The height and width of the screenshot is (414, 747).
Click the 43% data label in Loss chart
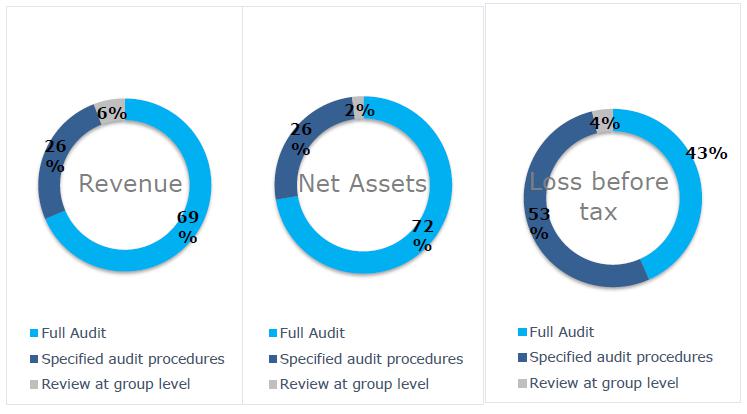pos(706,153)
